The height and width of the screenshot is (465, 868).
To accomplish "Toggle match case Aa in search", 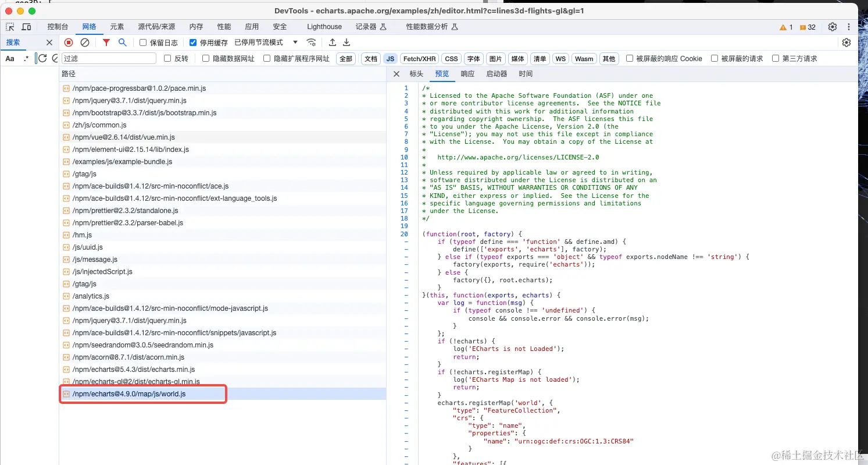I will click(x=10, y=59).
